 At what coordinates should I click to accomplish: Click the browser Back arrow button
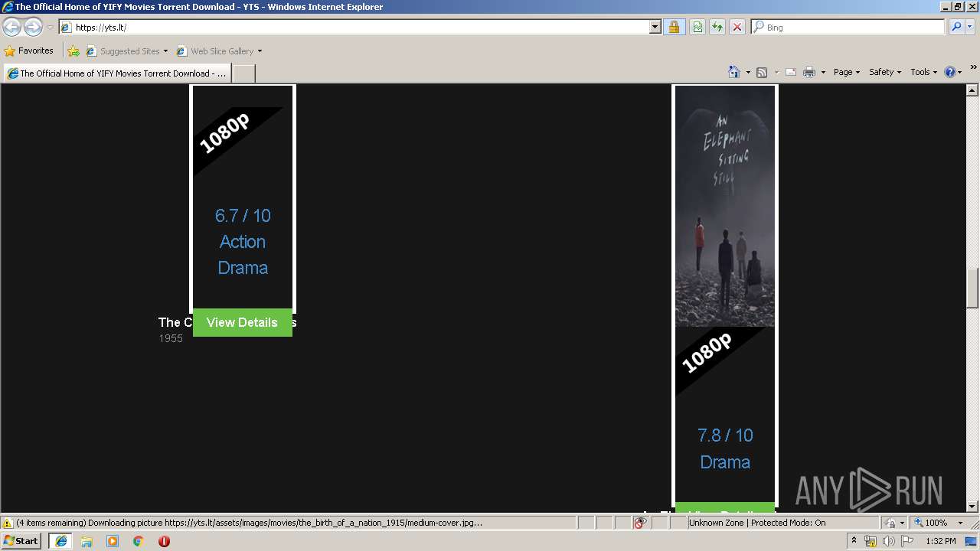pyautogui.click(x=12, y=28)
